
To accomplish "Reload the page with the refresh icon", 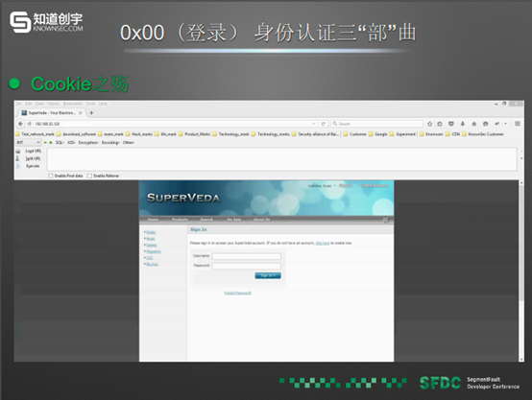I will [x=324, y=124].
